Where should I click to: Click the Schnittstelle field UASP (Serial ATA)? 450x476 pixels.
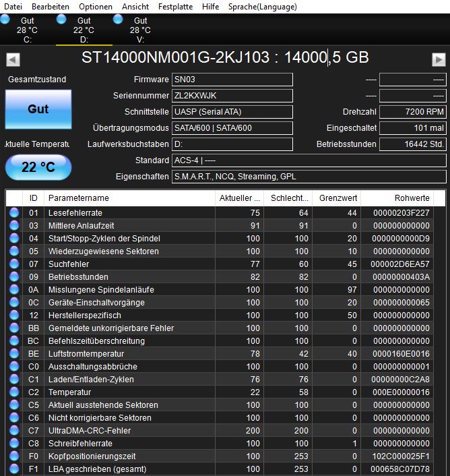[x=232, y=112]
